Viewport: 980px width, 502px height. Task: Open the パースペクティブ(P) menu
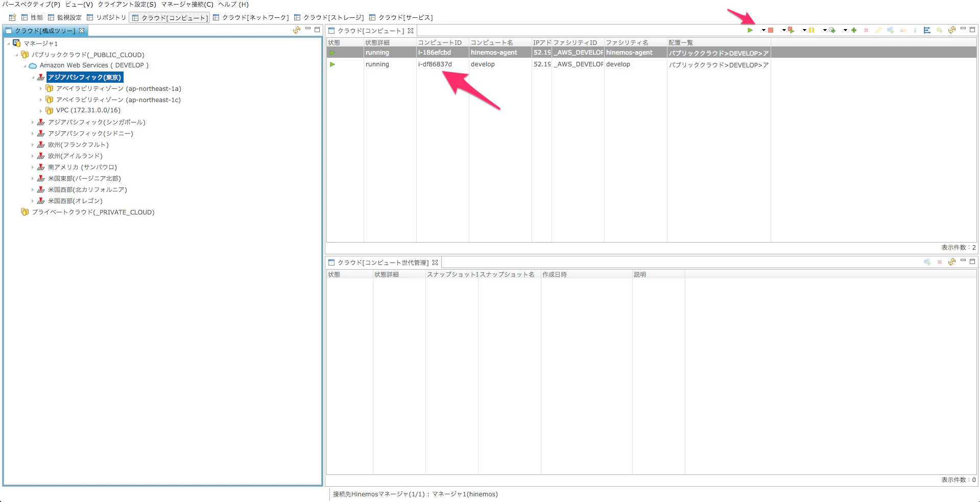tap(31, 4)
